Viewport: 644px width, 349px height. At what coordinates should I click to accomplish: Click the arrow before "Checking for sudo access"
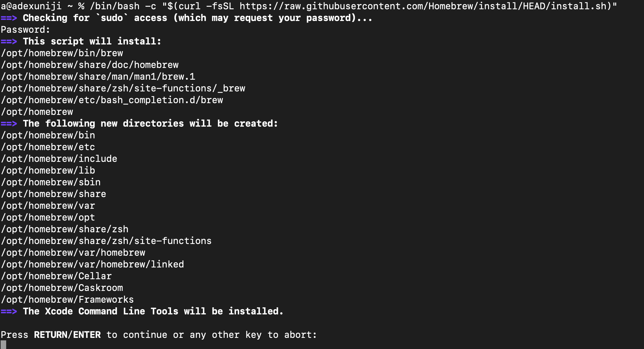tap(9, 18)
